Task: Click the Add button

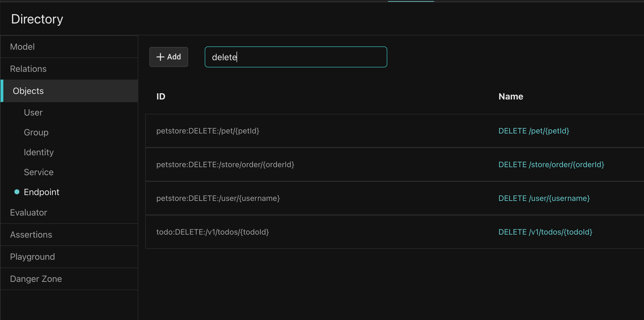Action: 169,57
